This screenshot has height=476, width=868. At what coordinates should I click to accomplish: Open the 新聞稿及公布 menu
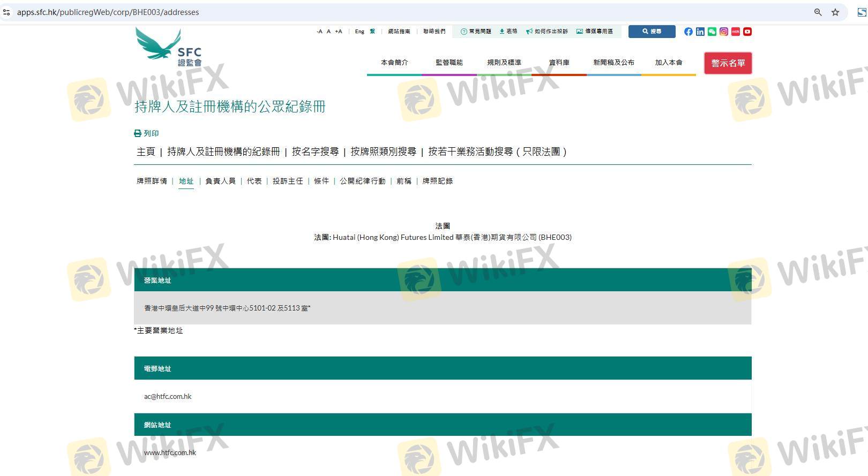[x=614, y=63]
